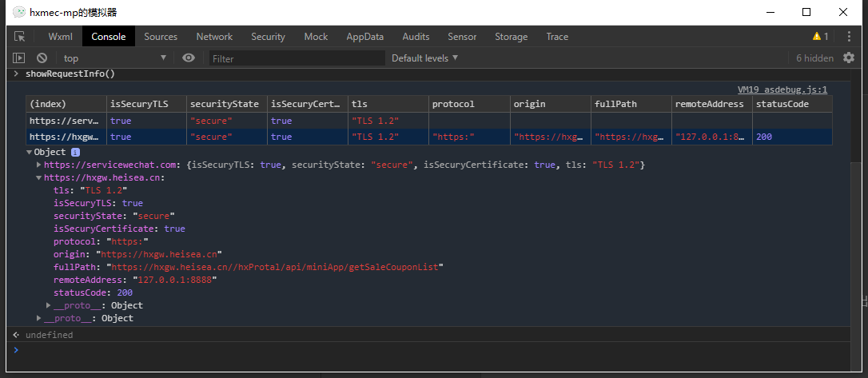Collapse the https://hxgw.heisea.cn object

(38, 177)
